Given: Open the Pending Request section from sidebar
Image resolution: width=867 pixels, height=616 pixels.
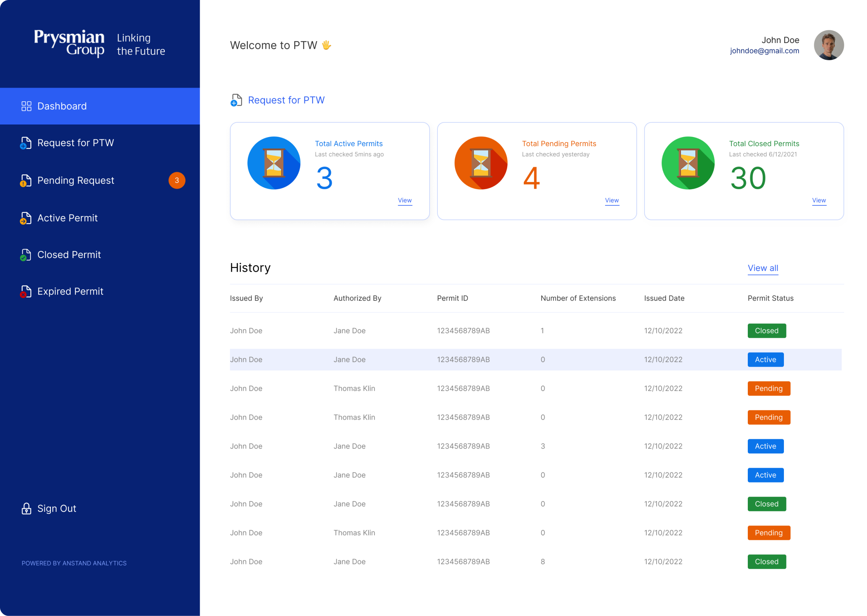Looking at the screenshot, I should 76,180.
